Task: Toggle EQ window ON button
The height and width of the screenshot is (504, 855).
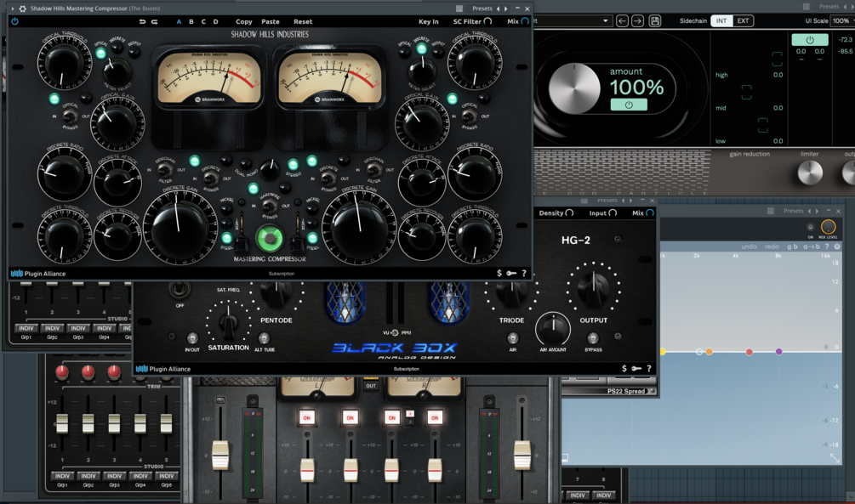Action: coord(810,227)
